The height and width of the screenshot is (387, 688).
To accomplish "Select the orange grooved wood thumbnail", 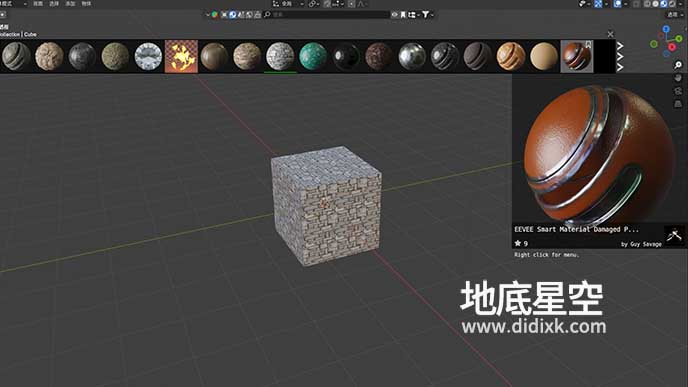I will click(x=511, y=56).
